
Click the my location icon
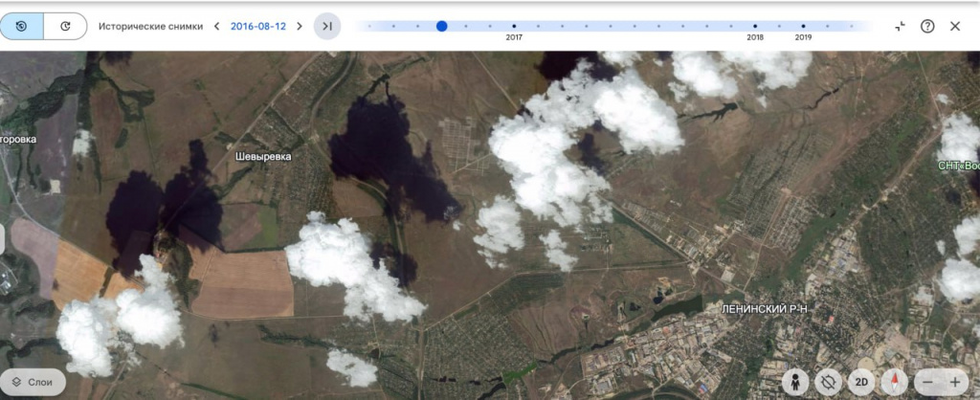coord(829,382)
